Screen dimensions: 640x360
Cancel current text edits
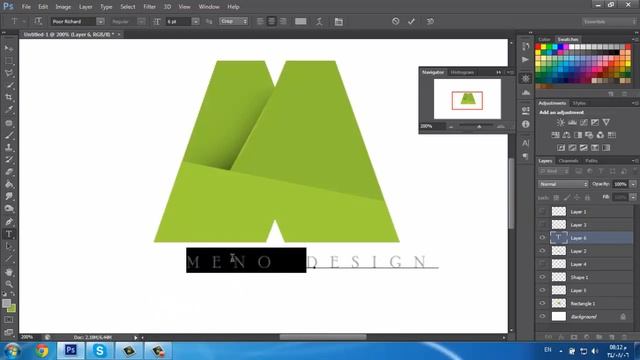(396, 21)
